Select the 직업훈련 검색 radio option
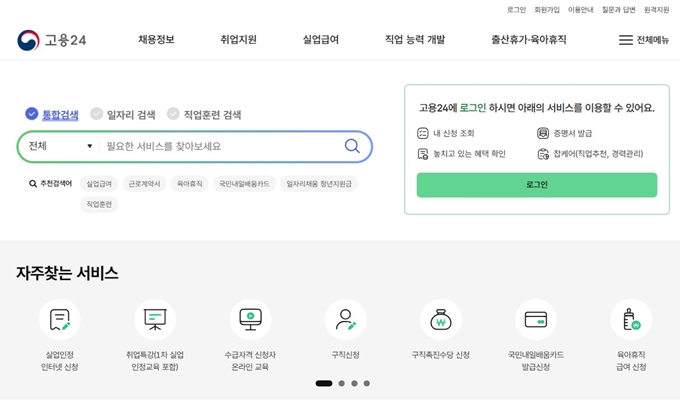The image size is (680, 400). point(173,114)
